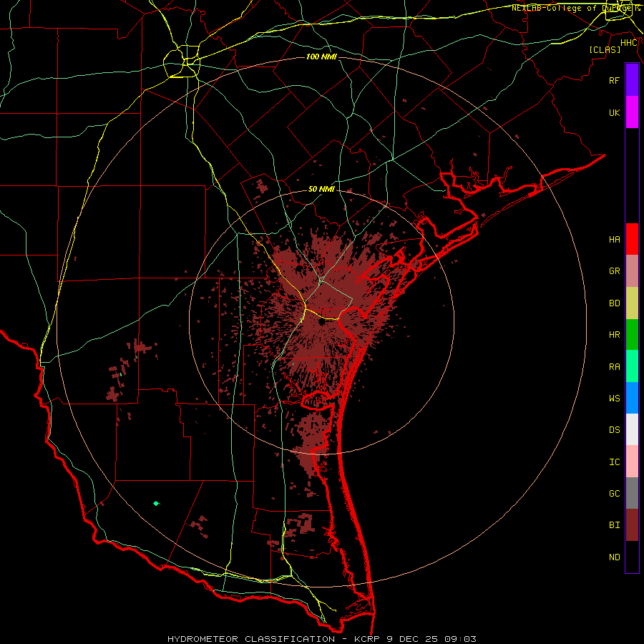Click the 100 NMI range ring label

click(x=321, y=57)
